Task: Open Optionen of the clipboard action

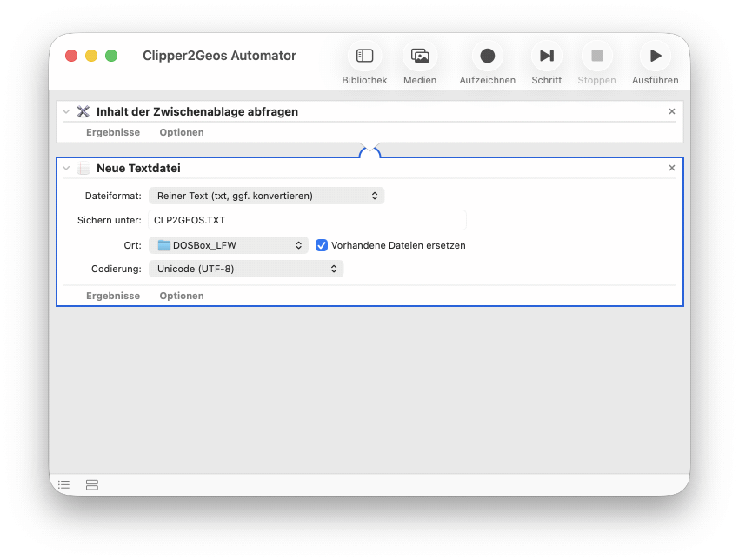Action: tap(182, 132)
